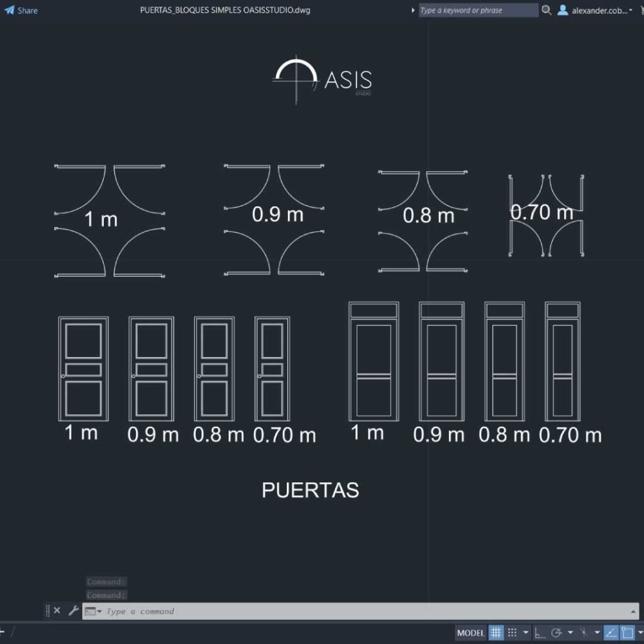Select the 0.8 m paneled door elevation
The width and height of the screenshot is (644, 644).
tap(214, 369)
